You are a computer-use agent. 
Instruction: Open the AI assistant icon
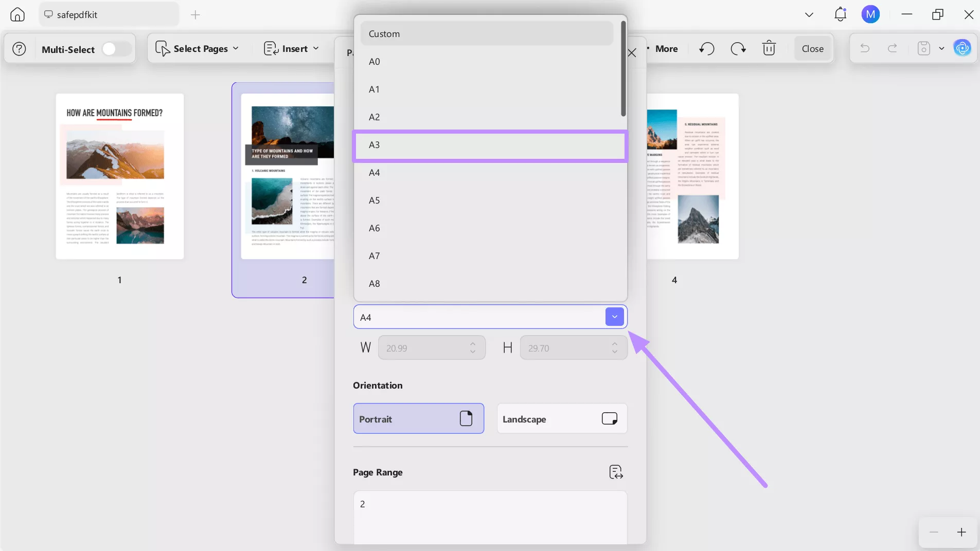pyautogui.click(x=962, y=48)
